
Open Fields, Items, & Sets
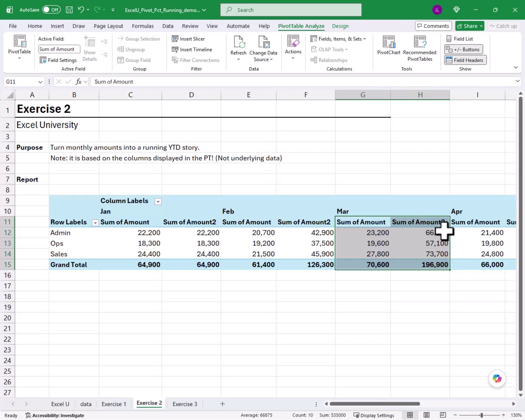[338, 39]
